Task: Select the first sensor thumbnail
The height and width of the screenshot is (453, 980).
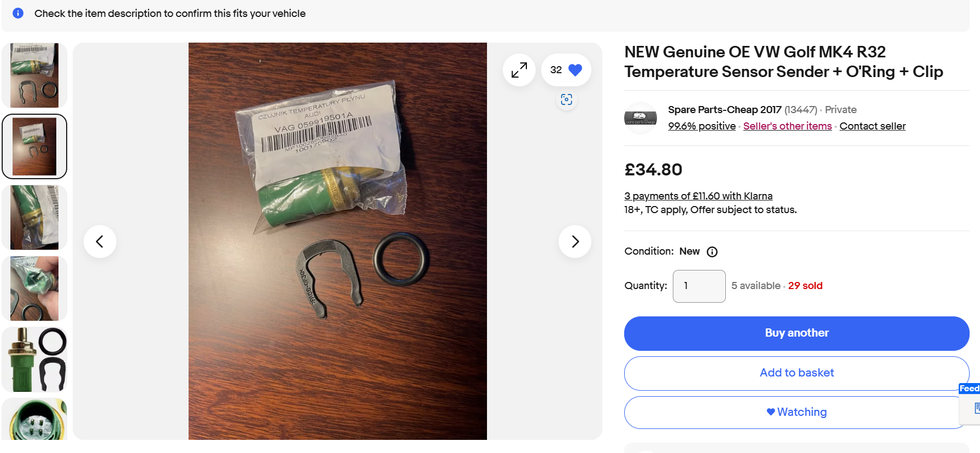Action: [34, 75]
